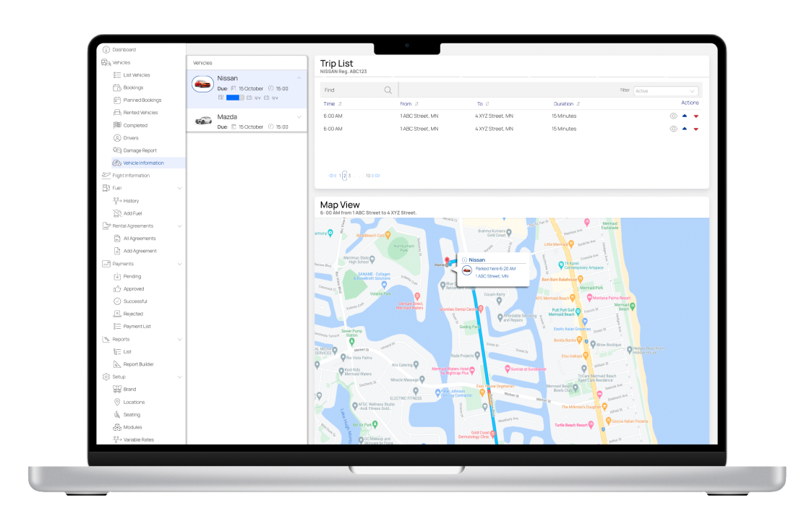Click the Successful checkmark icon
This screenshot has height=532, width=812.
click(117, 301)
